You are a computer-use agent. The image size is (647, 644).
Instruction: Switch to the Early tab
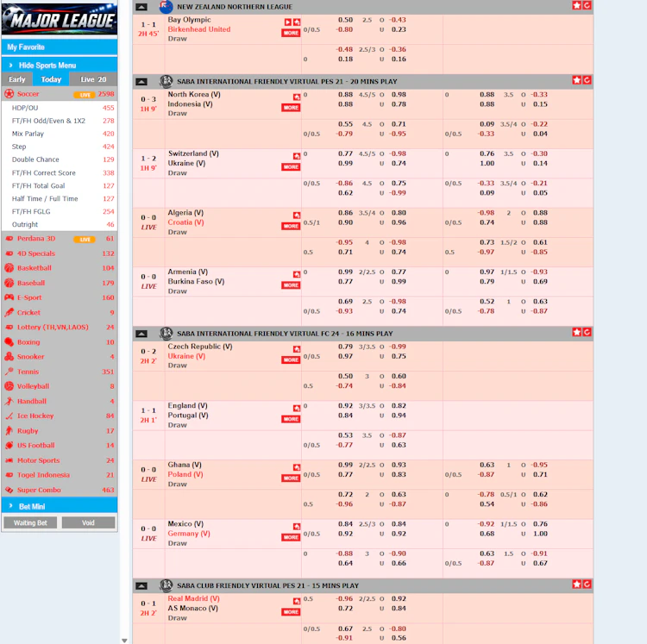(17, 79)
